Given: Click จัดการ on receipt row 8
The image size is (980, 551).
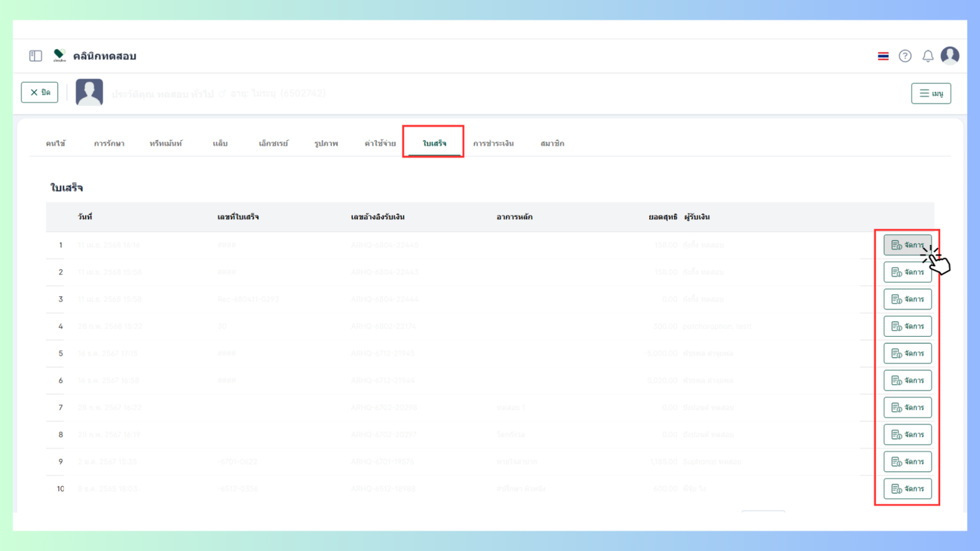Looking at the screenshot, I should 907,435.
